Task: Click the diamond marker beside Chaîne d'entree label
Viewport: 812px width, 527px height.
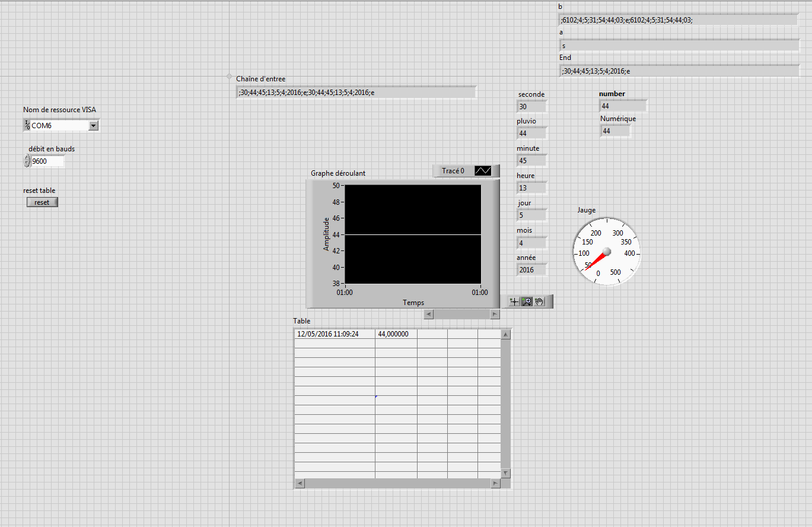Action: tap(230, 77)
